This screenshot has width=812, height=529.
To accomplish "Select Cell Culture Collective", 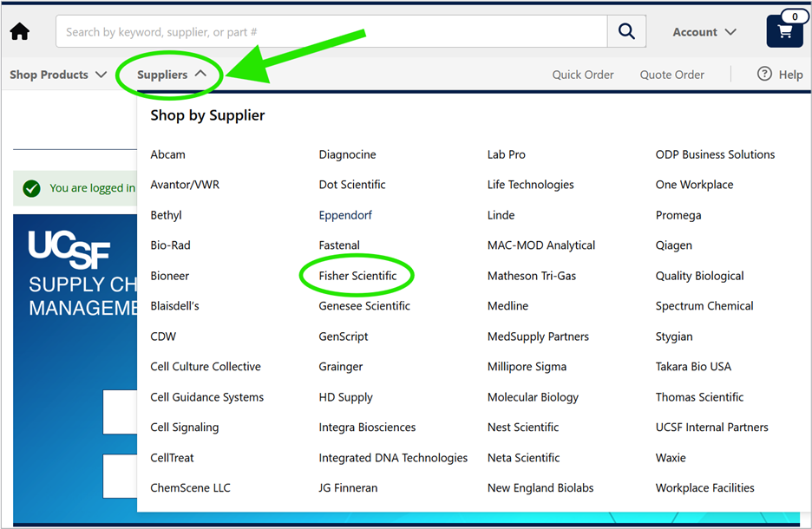I will [206, 366].
